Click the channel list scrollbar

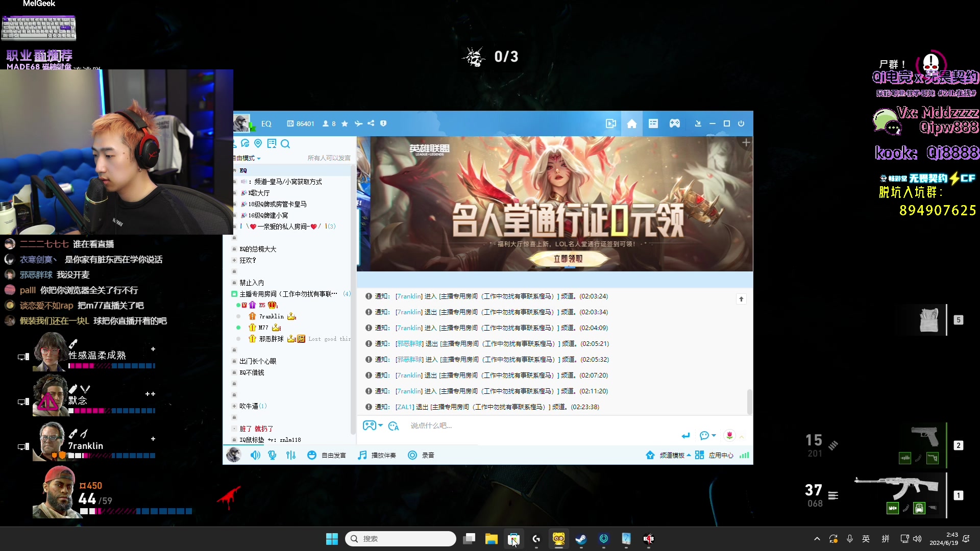tap(353, 299)
